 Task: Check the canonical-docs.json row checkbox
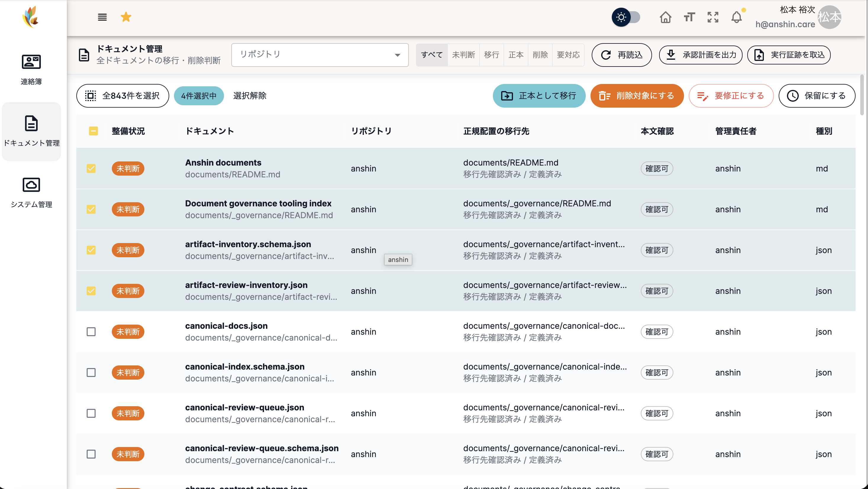coord(91,331)
